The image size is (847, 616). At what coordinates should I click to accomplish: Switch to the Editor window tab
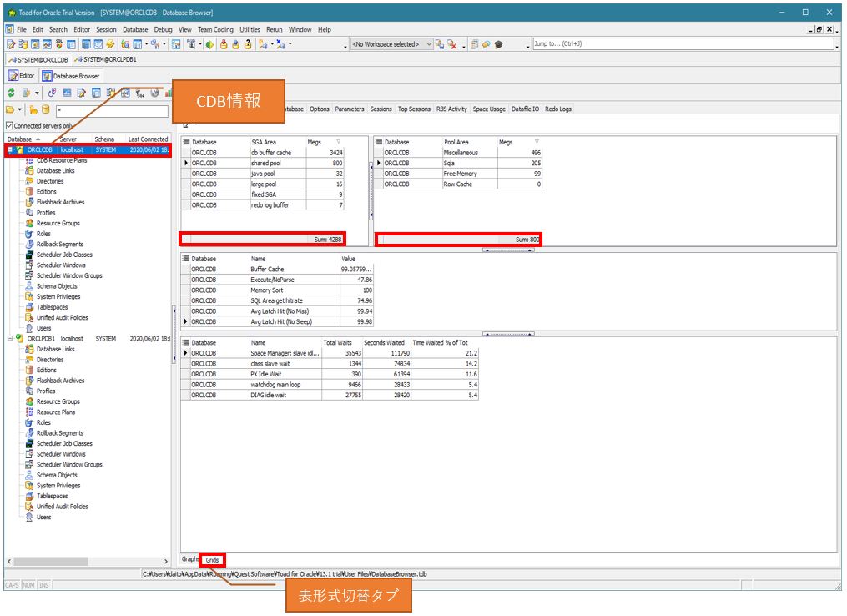[x=22, y=76]
